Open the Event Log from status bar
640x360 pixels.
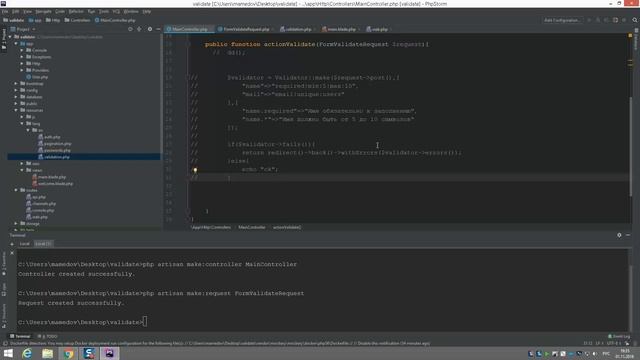(x=619, y=336)
